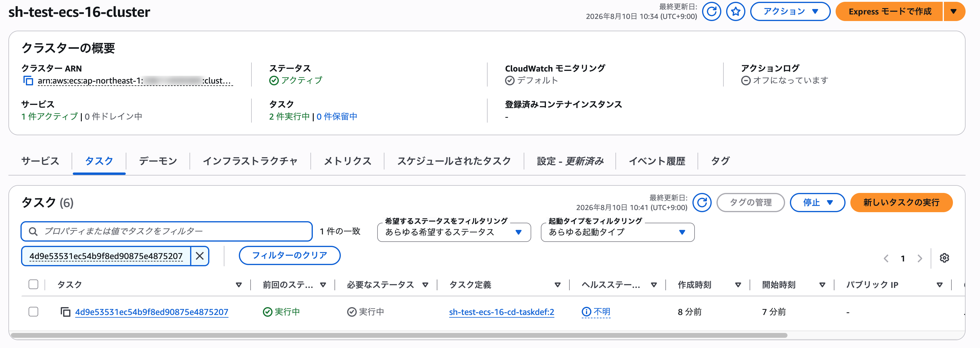Click the アクティブ cluster status text
This screenshot has height=348, width=980.
[301, 81]
